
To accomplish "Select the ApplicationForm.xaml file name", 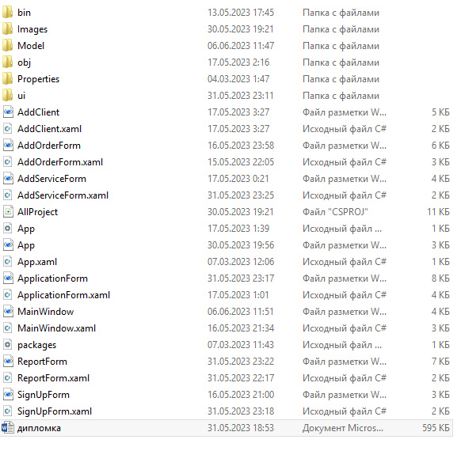I will click(x=63, y=295).
